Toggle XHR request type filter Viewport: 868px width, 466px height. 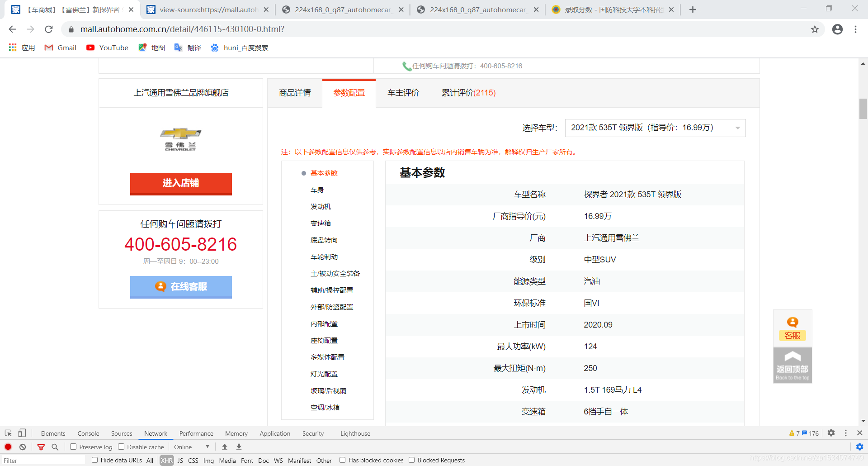(166, 461)
